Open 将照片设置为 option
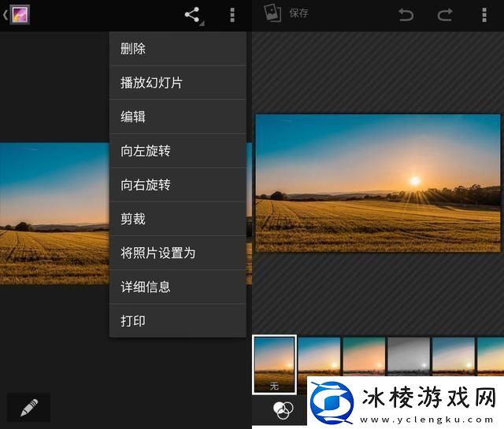 click(178, 253)
